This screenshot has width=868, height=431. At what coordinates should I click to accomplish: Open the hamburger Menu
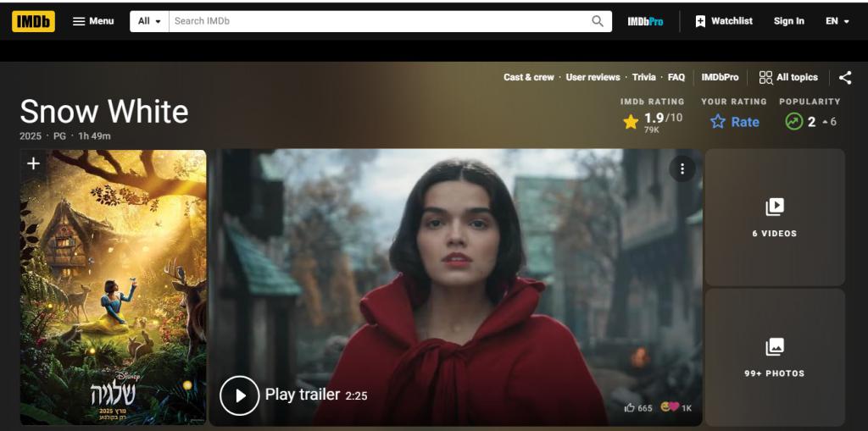coord(93,21)
